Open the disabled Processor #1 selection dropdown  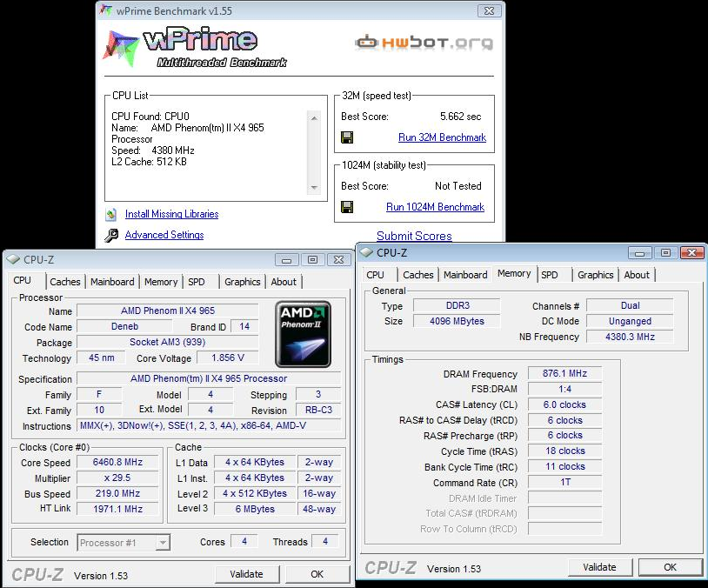[x=163, y=542]
